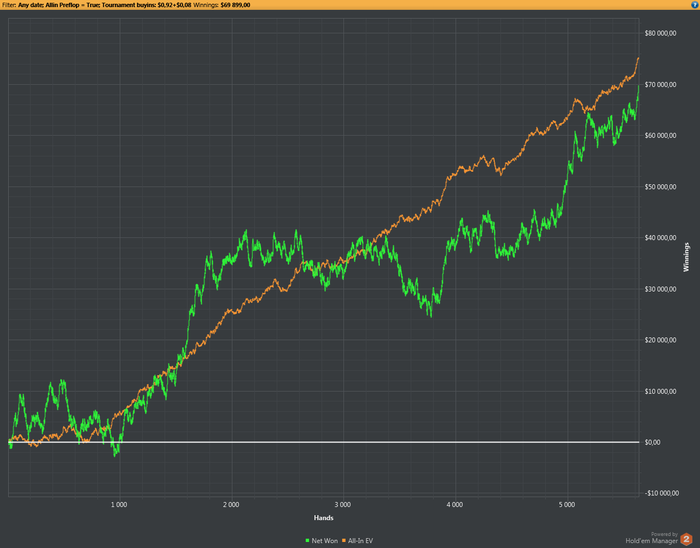
Task: Click the 4 000 hands axis label
Action: [454, 505]
